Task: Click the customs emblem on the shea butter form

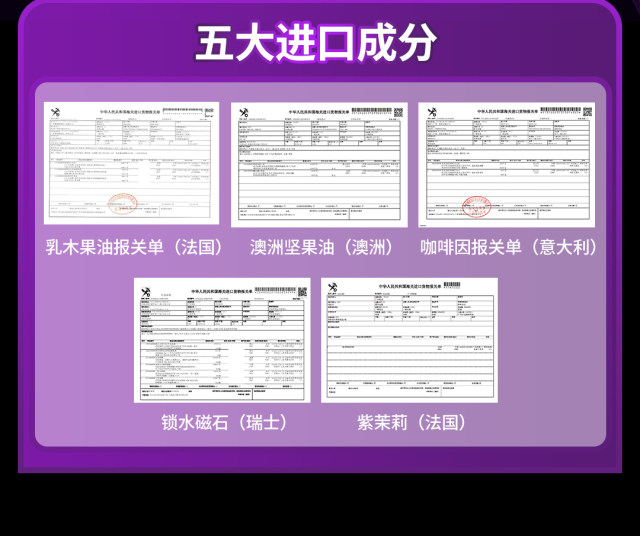Action: 57,112
